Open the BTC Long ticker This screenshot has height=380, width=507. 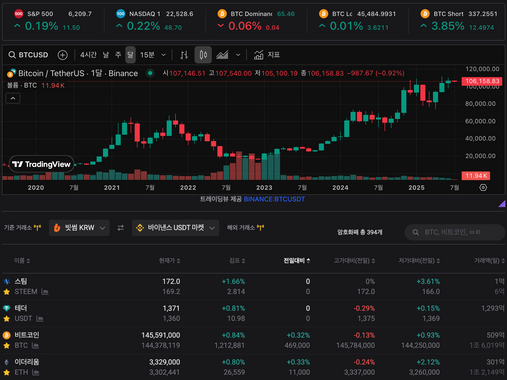tap(357, 21)
